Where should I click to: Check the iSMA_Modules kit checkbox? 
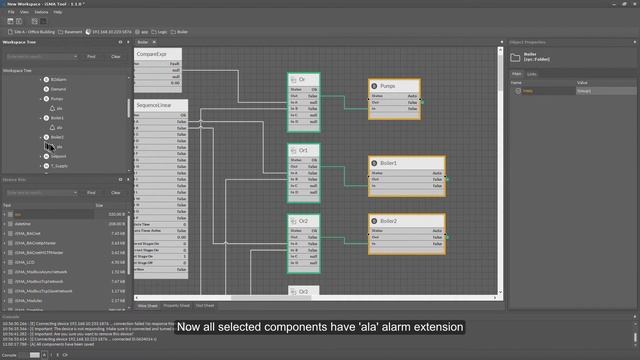click(x=10, y=301)
